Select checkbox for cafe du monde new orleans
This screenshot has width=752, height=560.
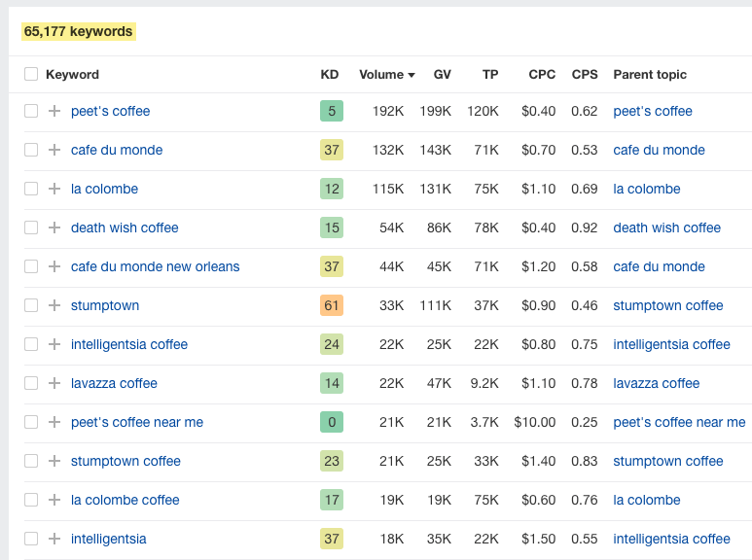pyautogui.click(x=31, y=266)
